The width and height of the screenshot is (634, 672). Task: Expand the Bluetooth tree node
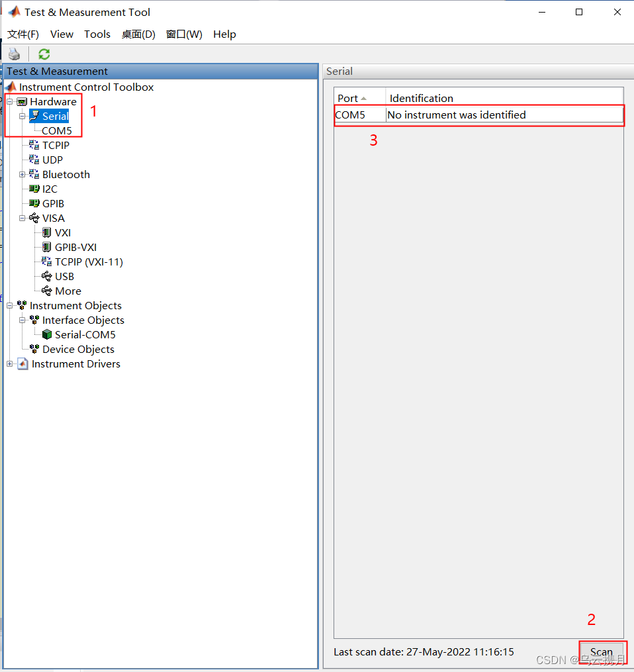[23, 174]
